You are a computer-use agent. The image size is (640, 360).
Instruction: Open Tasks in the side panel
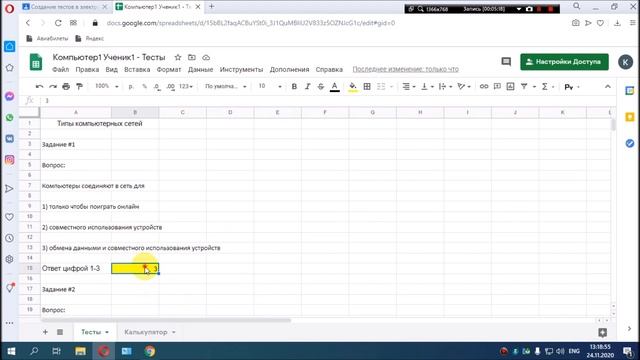tap(630, 143)
